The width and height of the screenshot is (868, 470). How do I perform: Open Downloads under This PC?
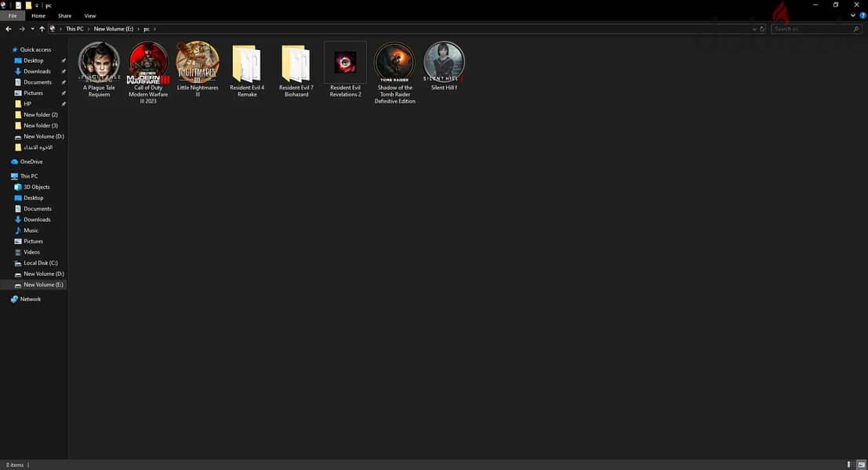[x=37, y=219]
